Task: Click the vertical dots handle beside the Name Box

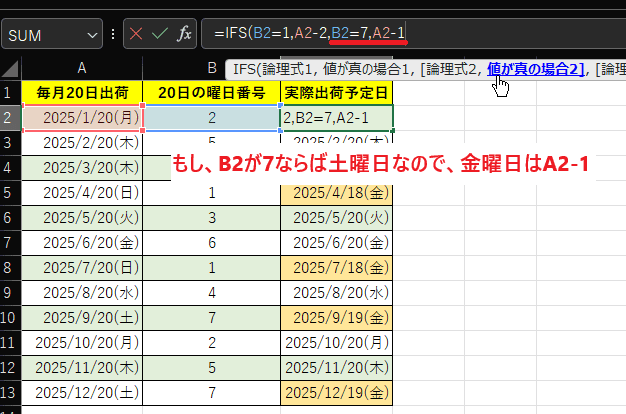Action: tap(113, 34)
